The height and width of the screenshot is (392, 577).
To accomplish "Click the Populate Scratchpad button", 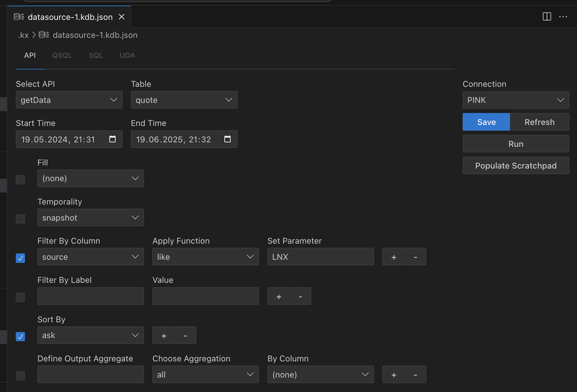I will tap(515, 165).
